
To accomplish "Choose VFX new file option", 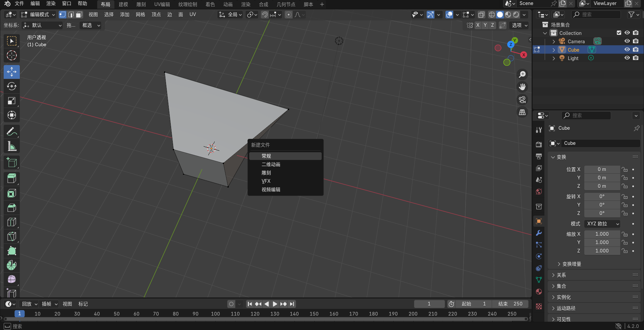I will (285, 181).
